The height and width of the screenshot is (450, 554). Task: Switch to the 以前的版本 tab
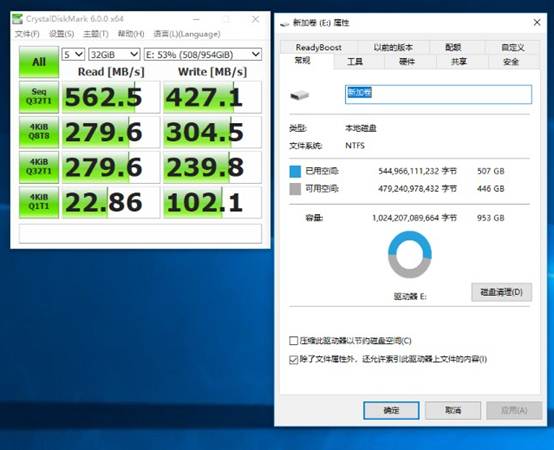393,47
